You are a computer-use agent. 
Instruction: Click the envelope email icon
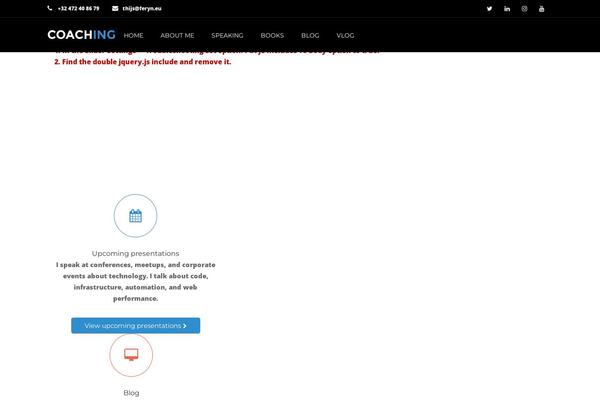115,8
